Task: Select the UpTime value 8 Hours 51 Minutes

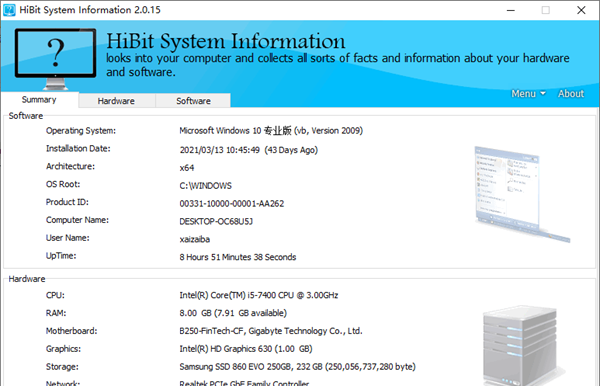Action: click(238, 257)
